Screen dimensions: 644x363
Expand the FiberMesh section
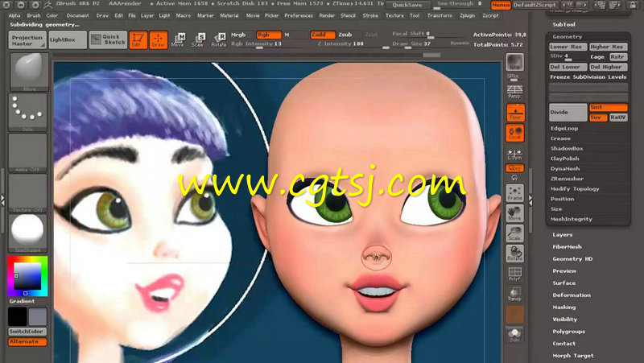[567, 247]
